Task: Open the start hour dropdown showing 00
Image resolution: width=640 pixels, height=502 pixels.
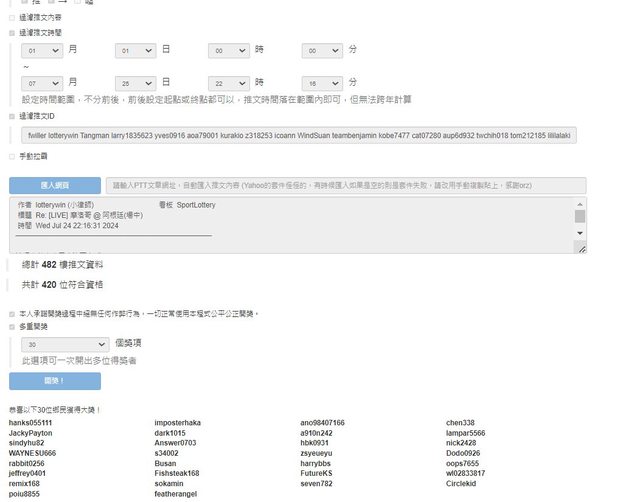Action: tap(230, 50)
